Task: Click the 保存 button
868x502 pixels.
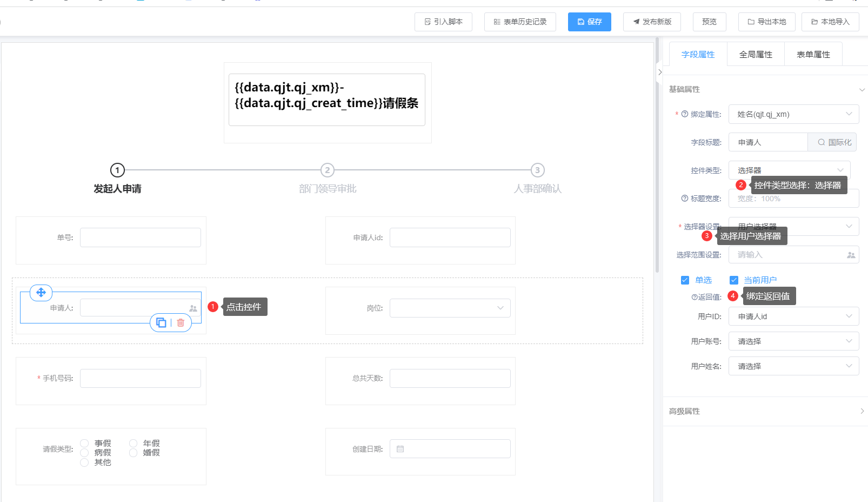Action: point(589,22)
